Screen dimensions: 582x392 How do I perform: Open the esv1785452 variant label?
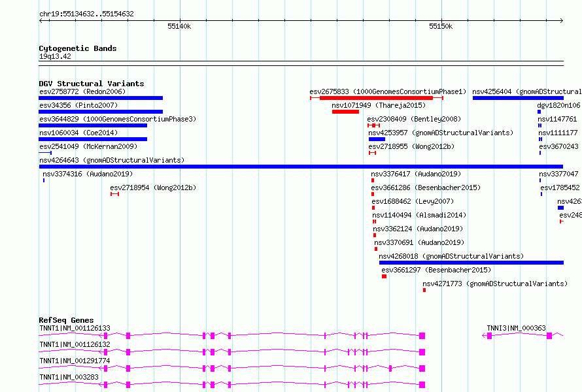pos(560,188)
